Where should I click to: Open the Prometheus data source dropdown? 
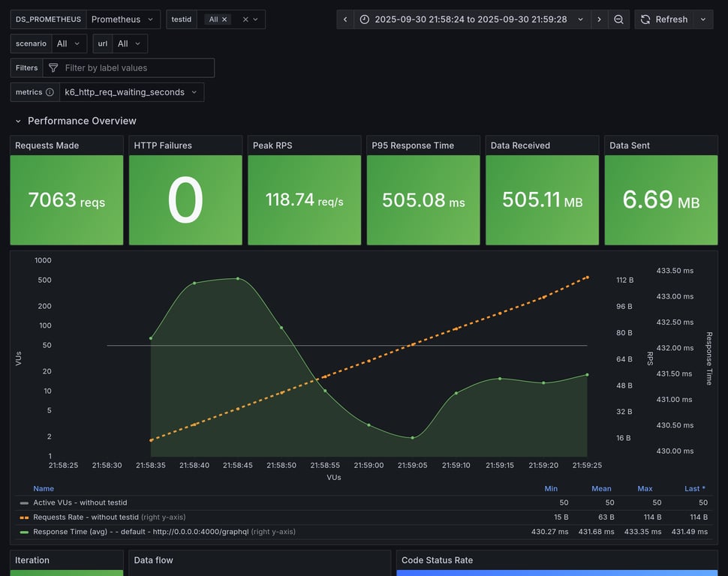coord(123,19)
